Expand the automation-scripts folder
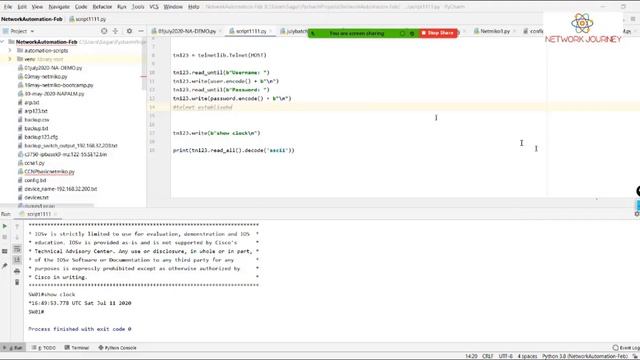640x360 pixels. pos(10,51)
